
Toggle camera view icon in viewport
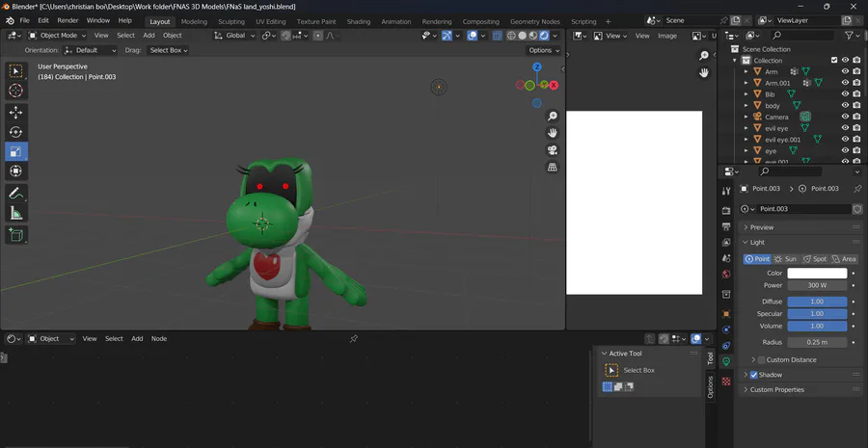pos(552,150)
